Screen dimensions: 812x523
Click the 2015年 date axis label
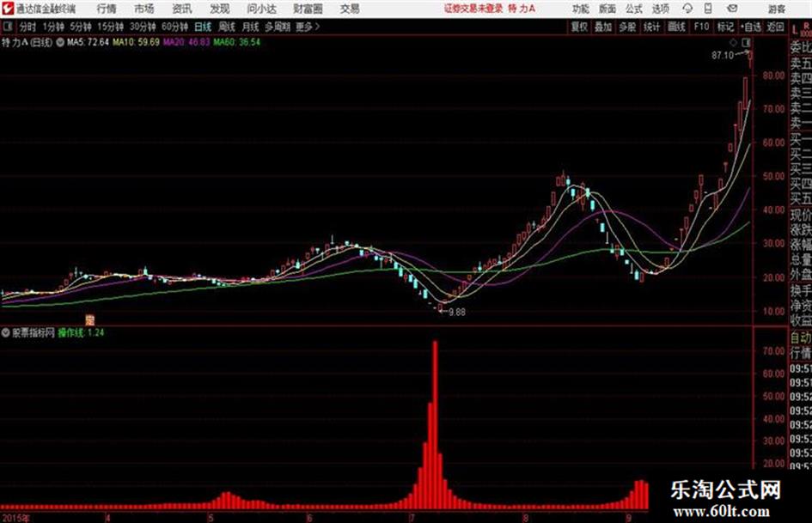pyautogui.click(x=15, y=517)
